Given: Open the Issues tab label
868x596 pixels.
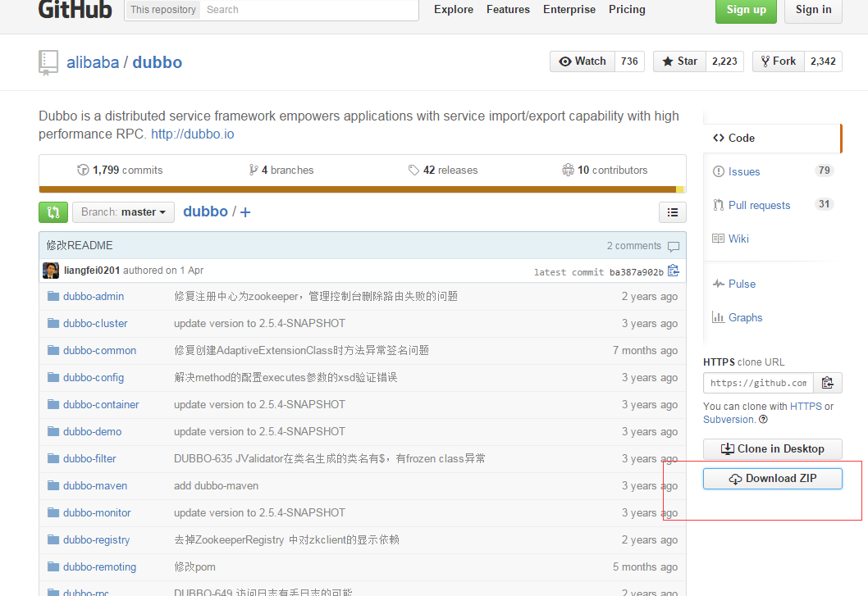Looking at the screenshot, I should [744, 172].
